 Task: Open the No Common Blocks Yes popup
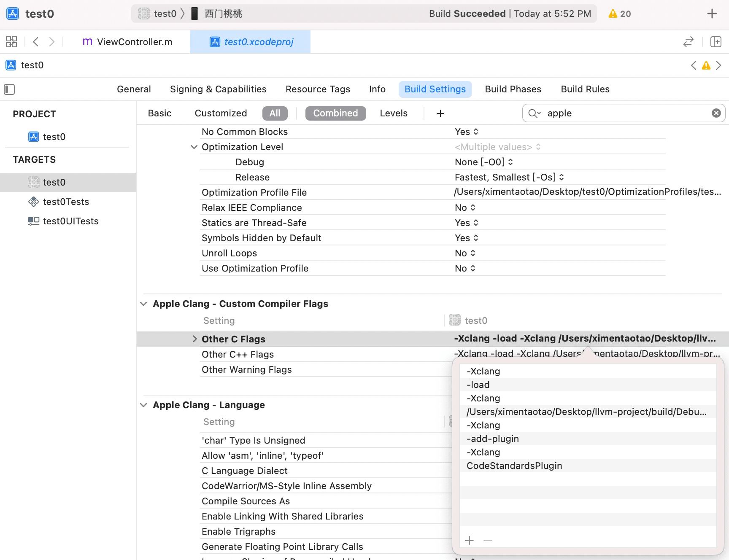pos(467,132)
